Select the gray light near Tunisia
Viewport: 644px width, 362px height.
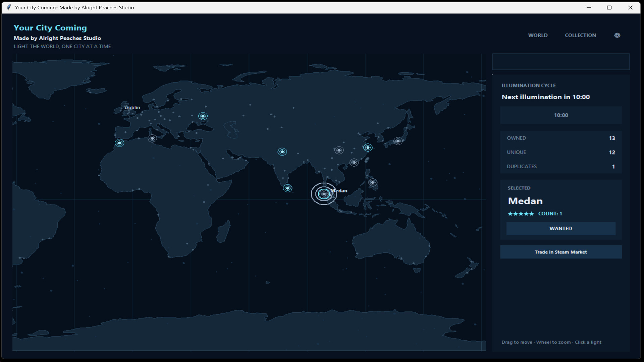tap(152, 138)
